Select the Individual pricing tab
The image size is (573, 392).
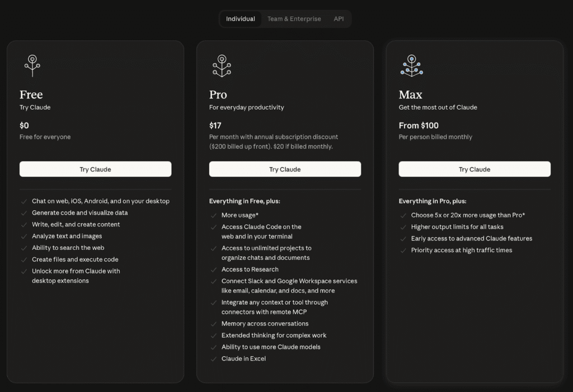click(x=241, y=19)
